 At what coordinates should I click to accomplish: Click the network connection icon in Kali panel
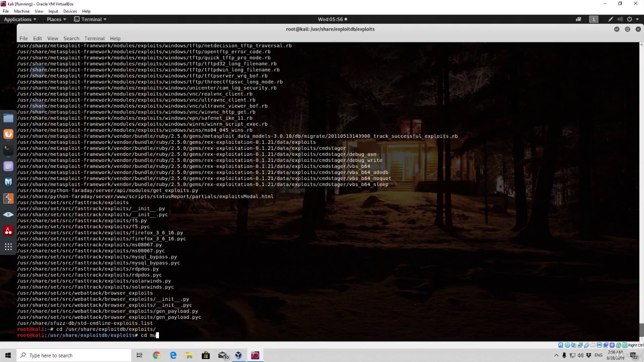610,19
